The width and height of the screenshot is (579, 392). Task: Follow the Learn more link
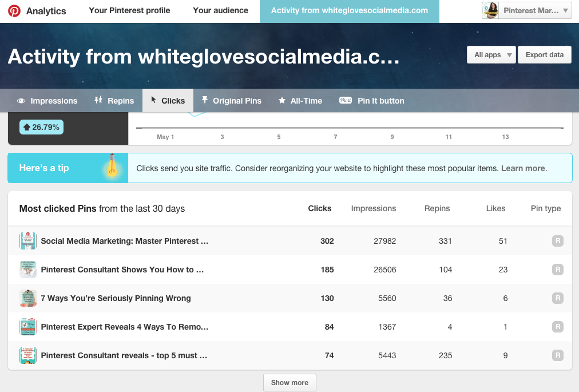(x=524, y=168)
